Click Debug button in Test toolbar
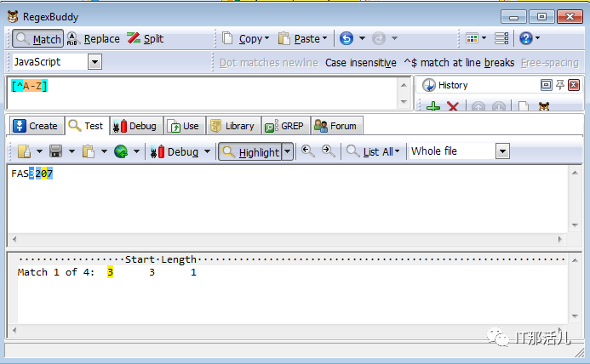The image size is (590, 364). (x=175, y=151)
